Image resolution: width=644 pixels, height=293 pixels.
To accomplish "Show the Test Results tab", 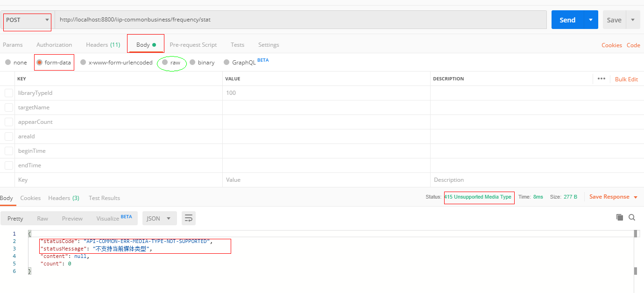I will pos(104,198).
